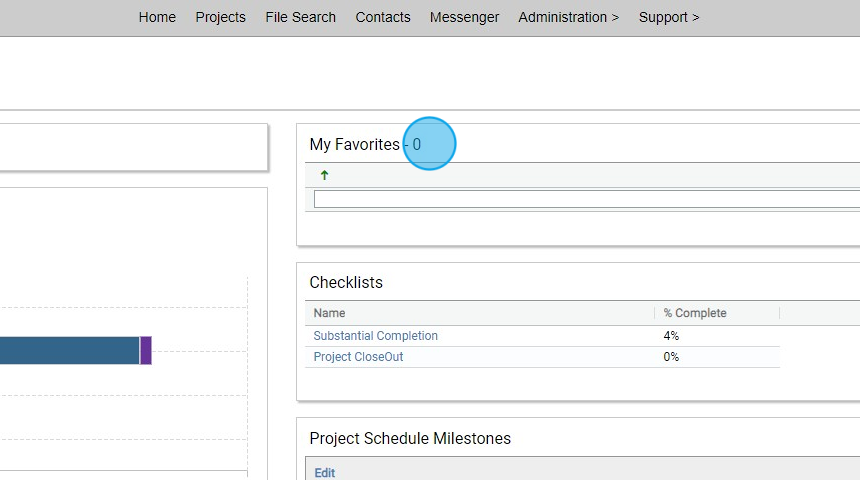Viewport: 860px width, 480px height.
Task: Click the 4% value for Substantial Completion
Action: click(x=671, y=336)
